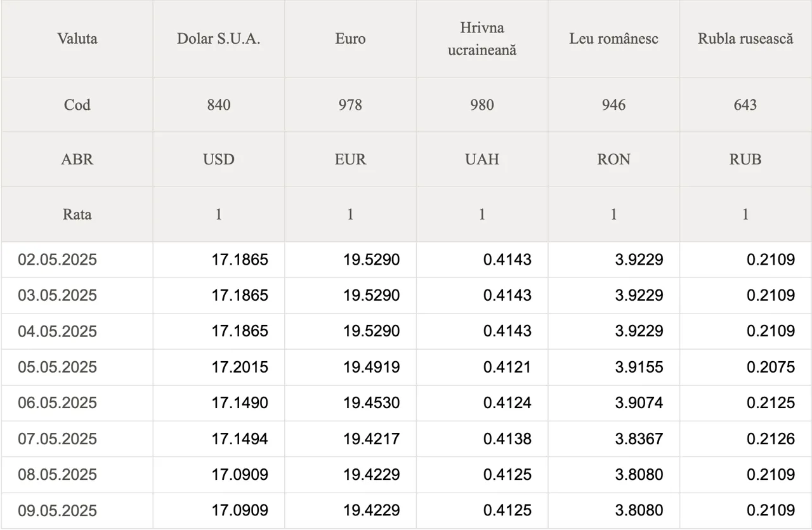Click the Hrivna ucraineană header cell
This screenshot has width=812, height=530.
[x=482, y=39]
